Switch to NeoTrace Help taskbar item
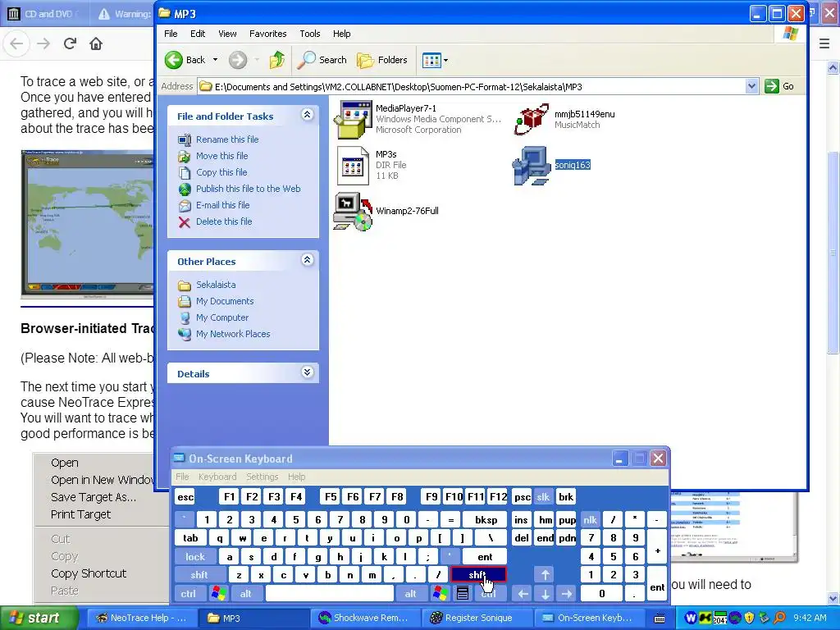Image resolution: width=840 pixels, height=630 pixels. pyautogui.click(x=141, y=618)
